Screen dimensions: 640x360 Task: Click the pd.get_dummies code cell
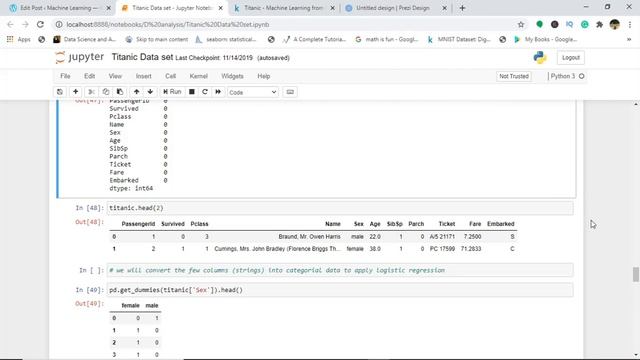tap(340, 290)
